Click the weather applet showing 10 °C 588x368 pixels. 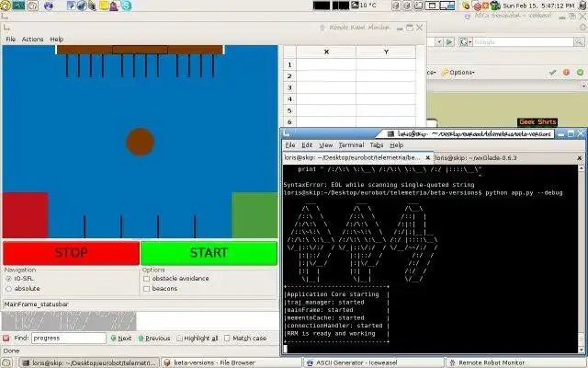364,6
